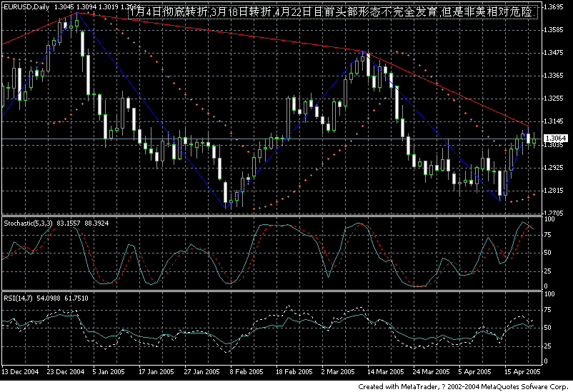Click the 2 Mar 2005 date label
The image size is (573, 392).
(338, 371)
